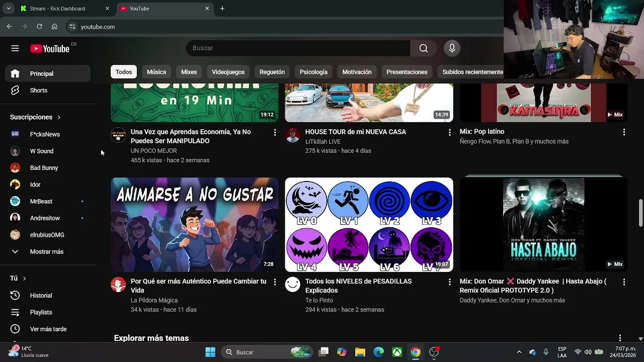Open options for Auténtico video
This screenshot has height=362, width=644.
[x=275, y=282]
